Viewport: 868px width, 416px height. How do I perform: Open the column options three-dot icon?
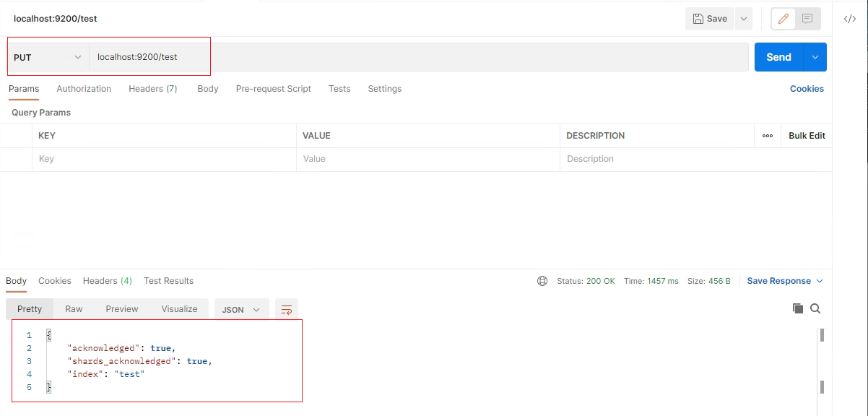click(768, 136)
